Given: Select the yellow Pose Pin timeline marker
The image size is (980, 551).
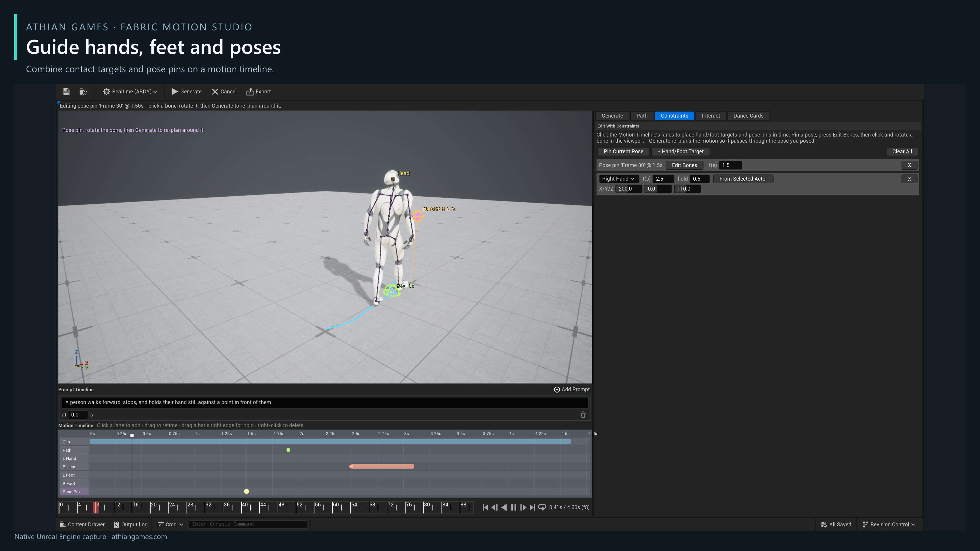Looking at the screenshot, I should (x=247, y=491).
